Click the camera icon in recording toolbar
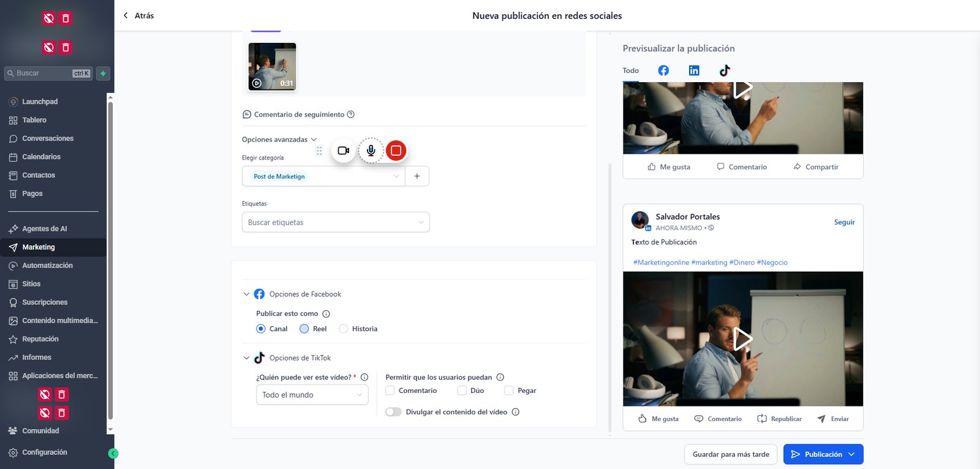Viewport: 980px width, 469px height. (344, 150)
